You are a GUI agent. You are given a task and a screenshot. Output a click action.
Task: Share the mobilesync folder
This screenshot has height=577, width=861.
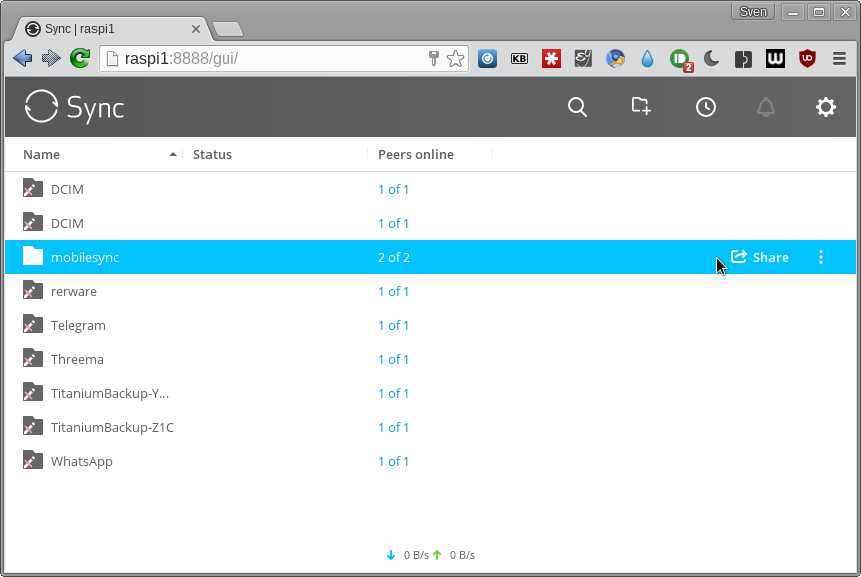(760, 257)
